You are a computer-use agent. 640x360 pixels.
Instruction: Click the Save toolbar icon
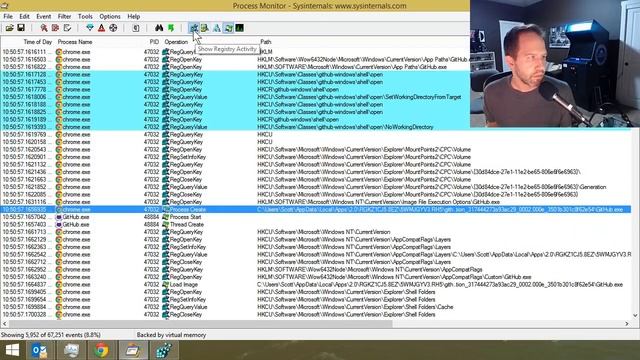click(x=21, y=28)
